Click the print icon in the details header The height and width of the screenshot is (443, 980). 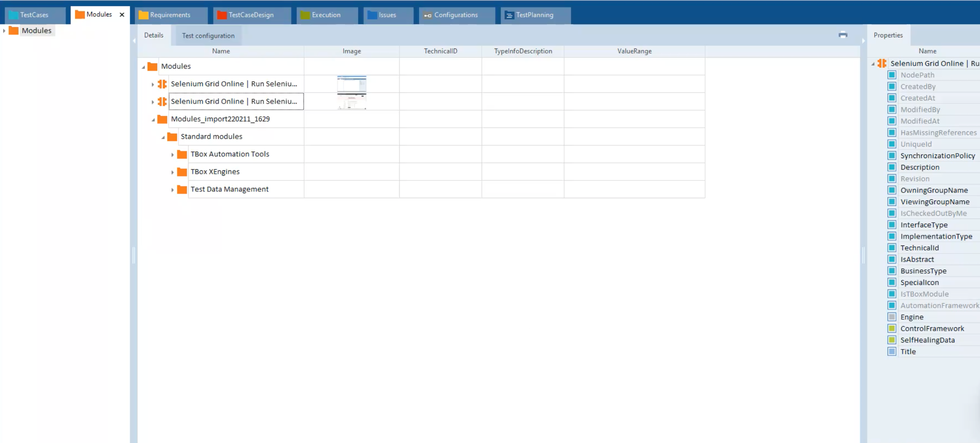843,35
